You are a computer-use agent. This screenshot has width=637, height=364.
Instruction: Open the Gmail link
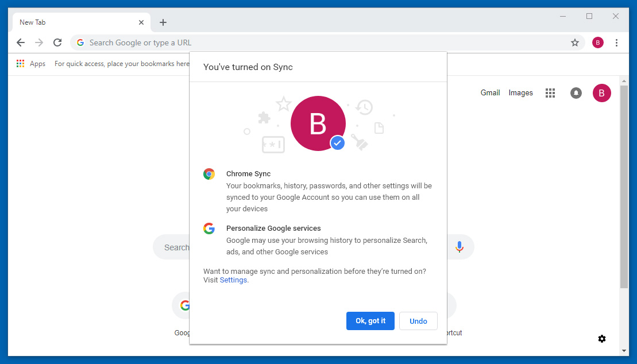pyautogui.click(x=490, y=92)
